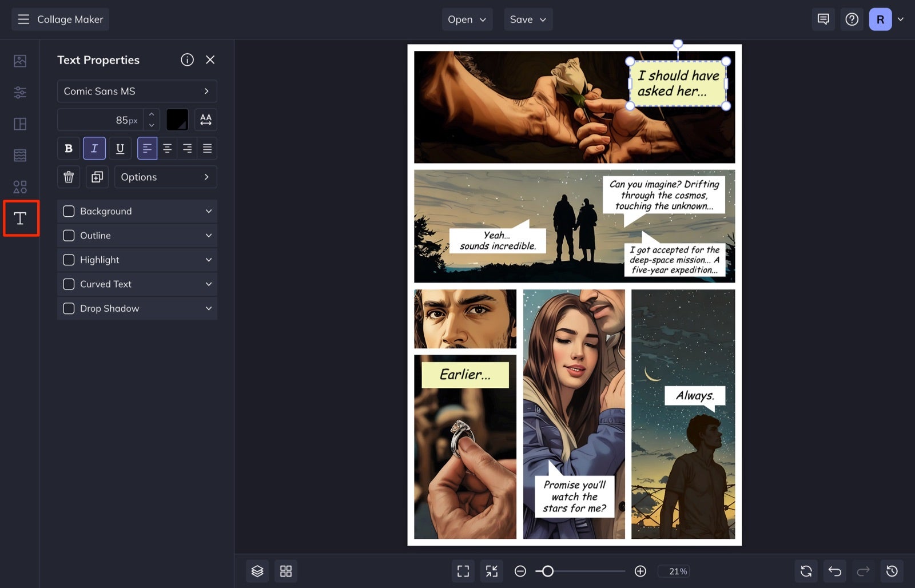Open the Layout panel in the sidebar
Image resolution: width=915 pixels, height=588 pixels.
(20, 124)
